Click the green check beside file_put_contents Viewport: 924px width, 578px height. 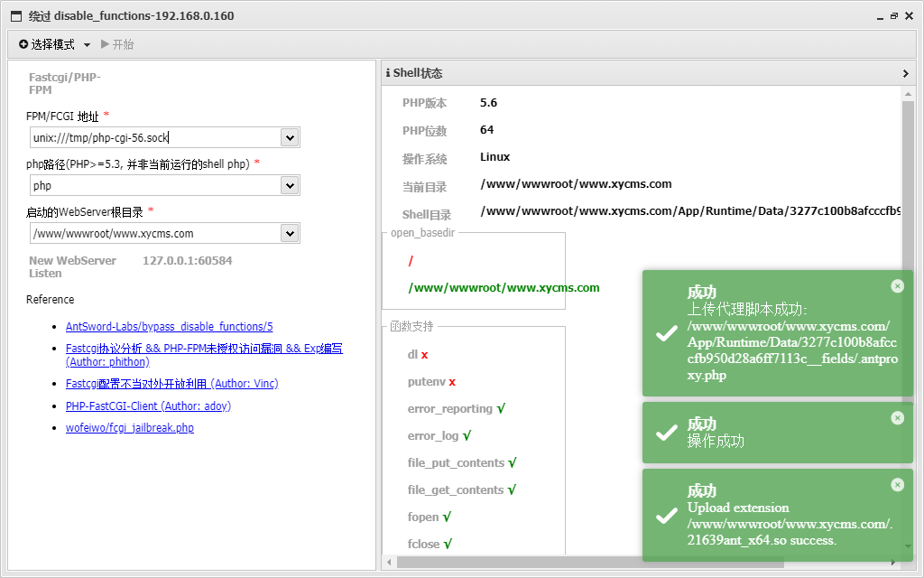click(x=513, y=463)
